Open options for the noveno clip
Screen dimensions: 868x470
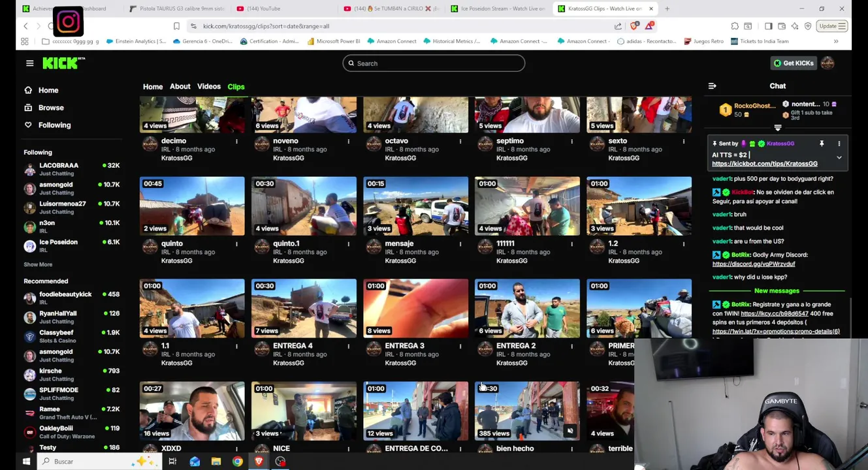point(348,141)
